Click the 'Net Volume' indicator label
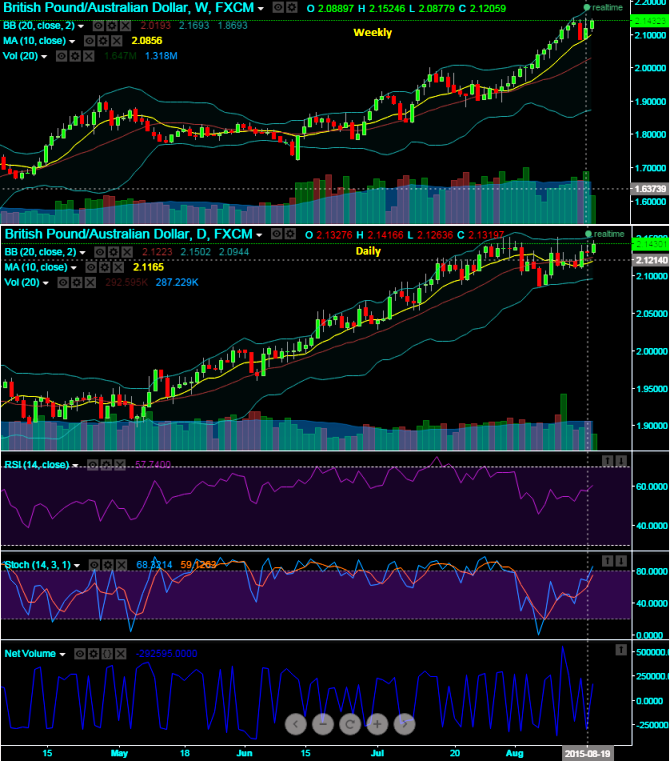The height and width of the screenshot is (761, 670). click(30, 654)
